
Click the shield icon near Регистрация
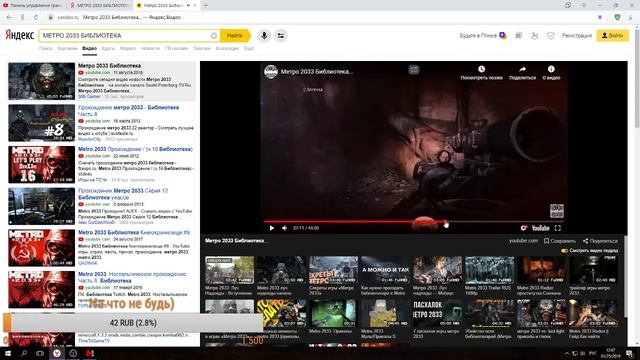click(551, 36)
